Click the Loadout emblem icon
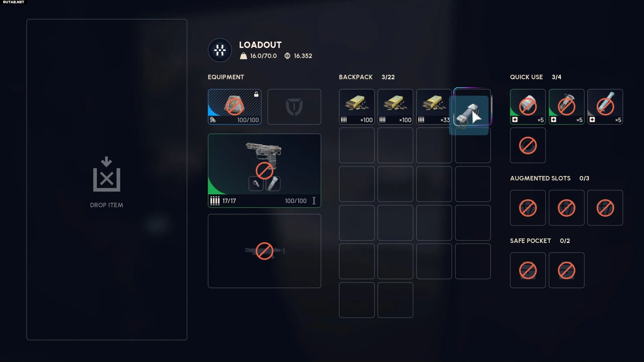Screen dimensions: 644x362 [x=220, y=50]
